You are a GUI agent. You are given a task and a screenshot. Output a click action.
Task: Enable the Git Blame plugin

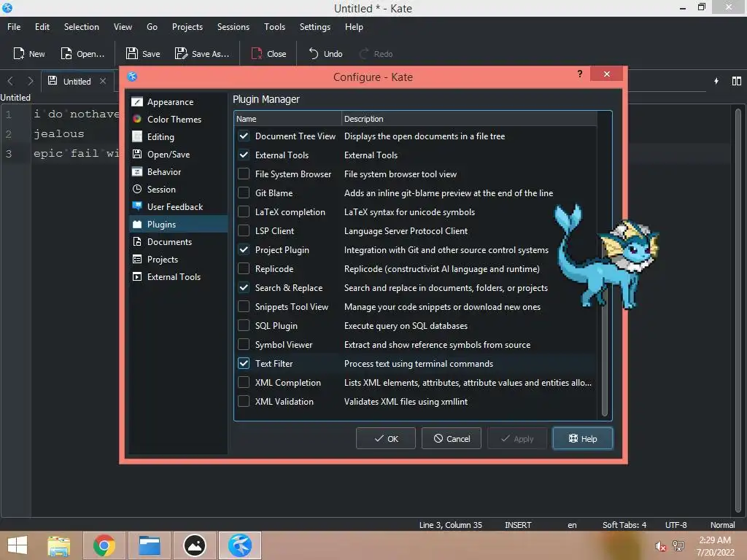click(244, 192)
